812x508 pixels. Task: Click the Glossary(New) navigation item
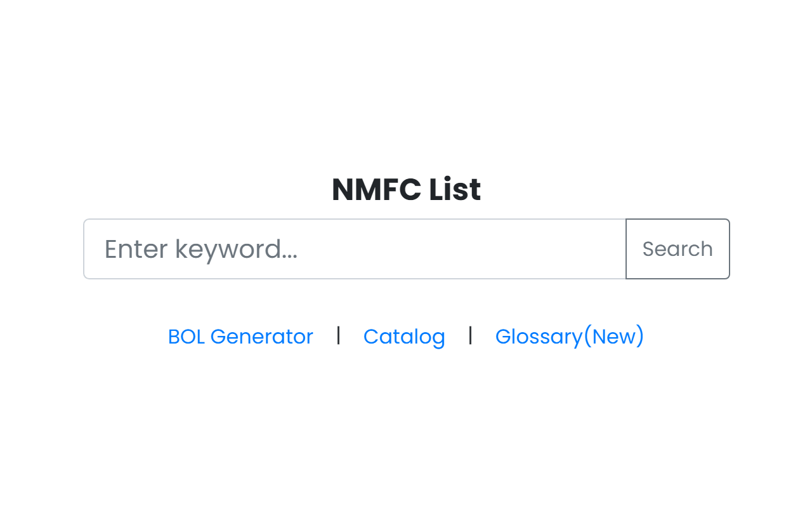569,336
